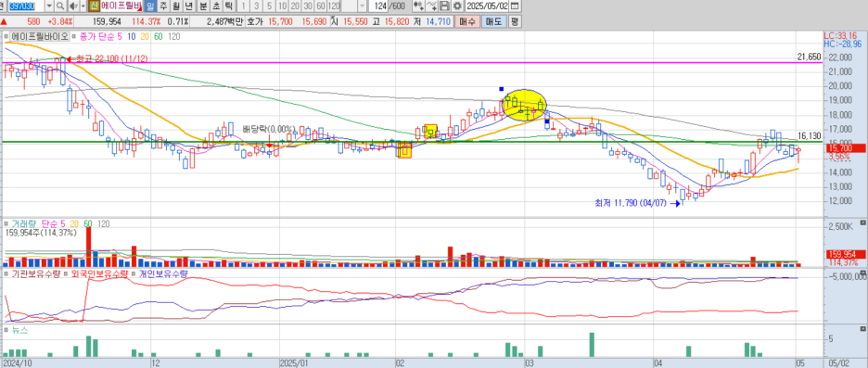The image size is (868, 368).
Task: Select the daily 일 period button
Action: pos(150,6)
